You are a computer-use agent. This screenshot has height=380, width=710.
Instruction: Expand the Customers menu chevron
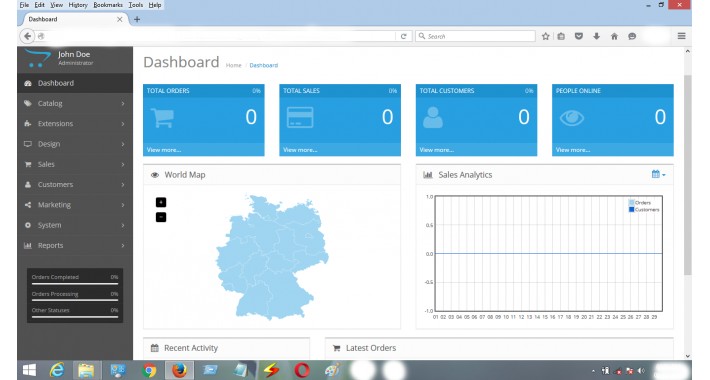click(123, 185)
